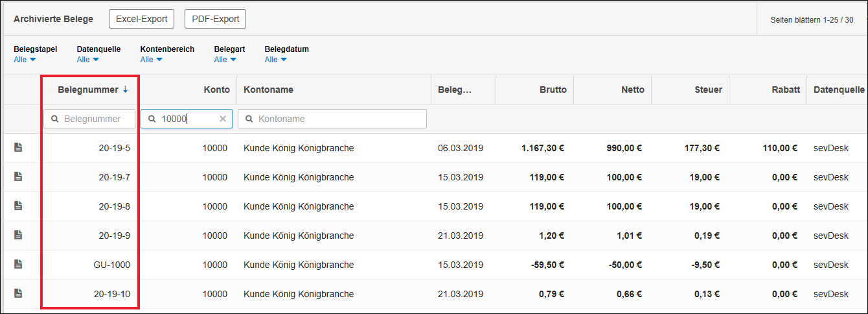
Task: Click Steuer amount 0,13 €
Action: click(x=707, y=294)
